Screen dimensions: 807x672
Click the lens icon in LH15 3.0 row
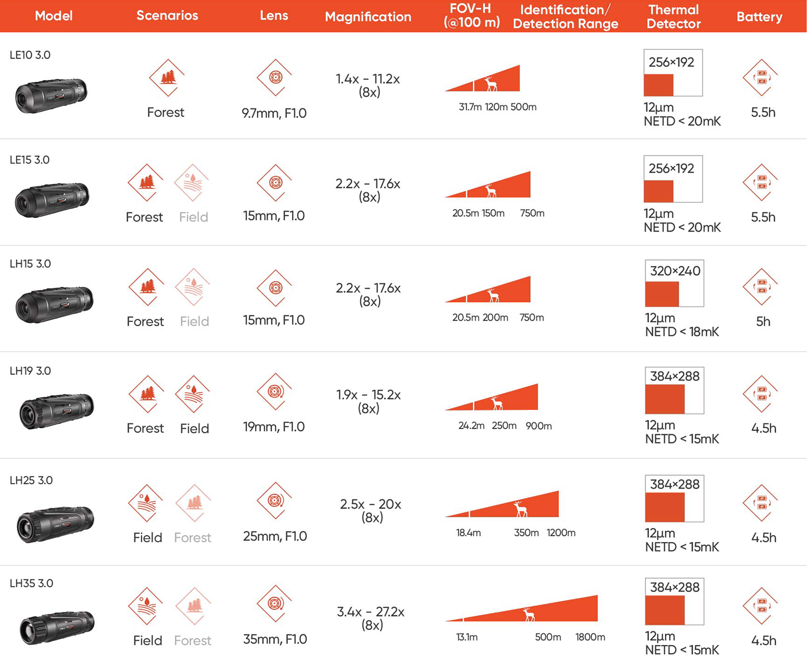tap(275, 288)
